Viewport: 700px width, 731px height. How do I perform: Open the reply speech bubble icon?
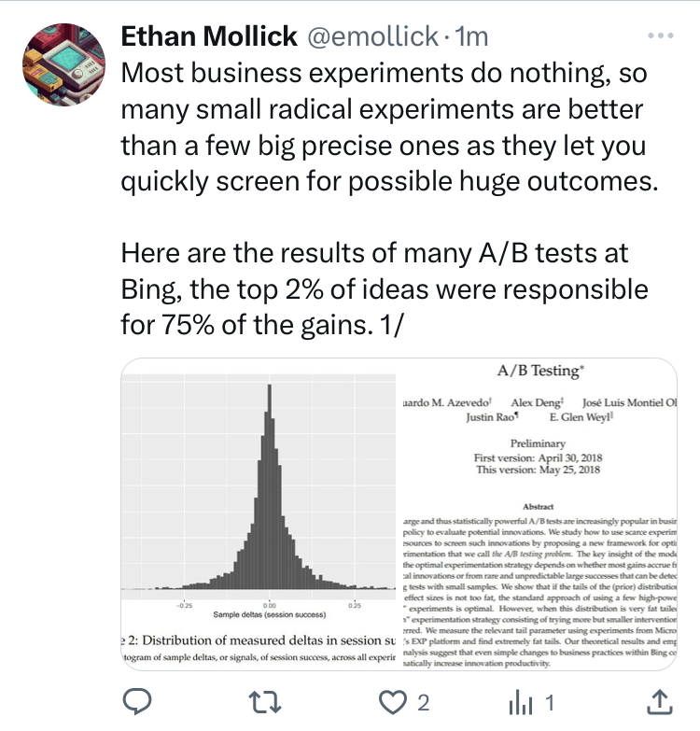click(137, 702)
